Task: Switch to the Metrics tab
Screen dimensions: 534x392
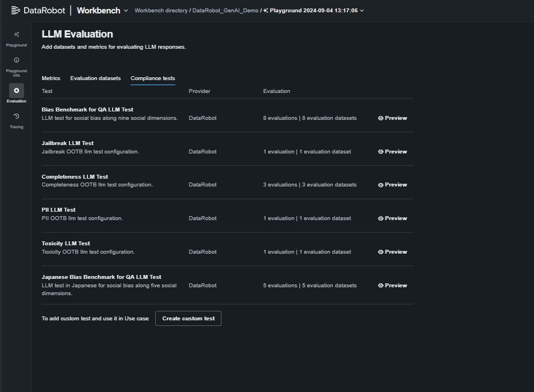Action: tap(51, 78)
